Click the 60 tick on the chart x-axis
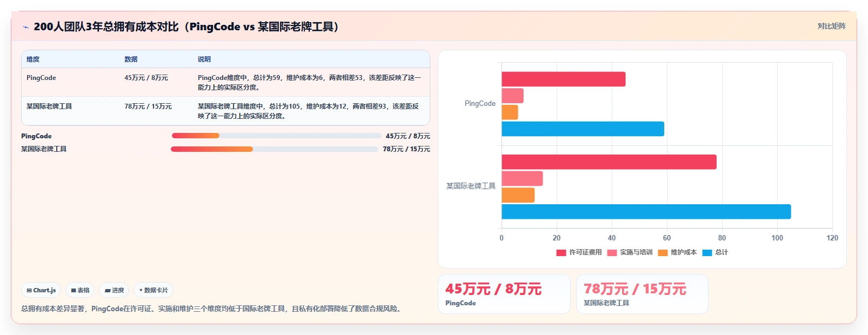 pyautogui.click(x=667, y=238)
